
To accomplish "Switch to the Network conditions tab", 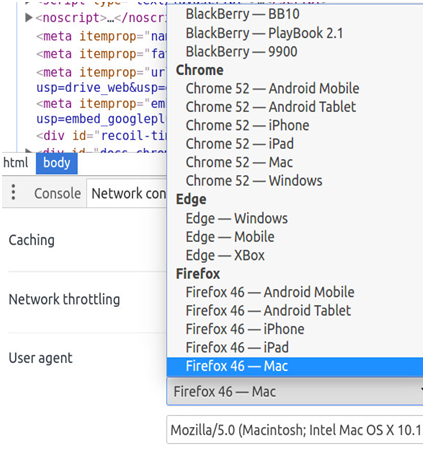I will point(128,193).
